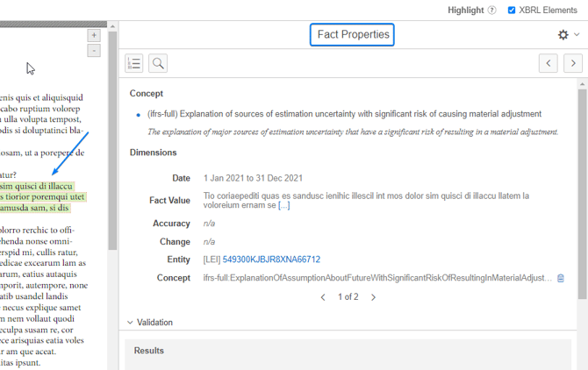Screen dimensions: 588x370
Task: Click the fact list outline icon
Action: tap(133, 63)
